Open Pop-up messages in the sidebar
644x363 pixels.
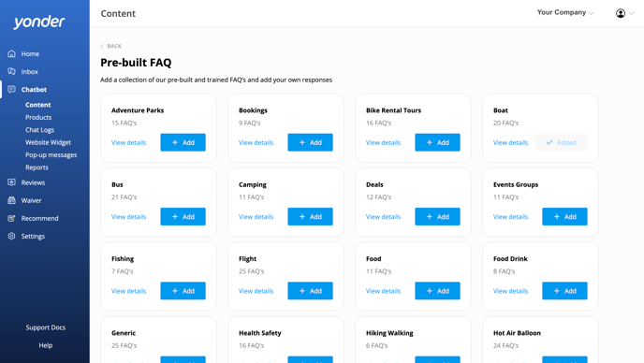[51, 154]
